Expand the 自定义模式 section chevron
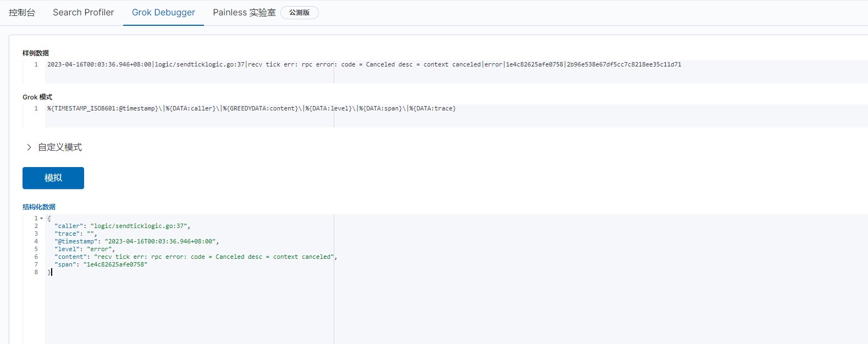Viewport: 868px width, 344px height. (29, 147)
